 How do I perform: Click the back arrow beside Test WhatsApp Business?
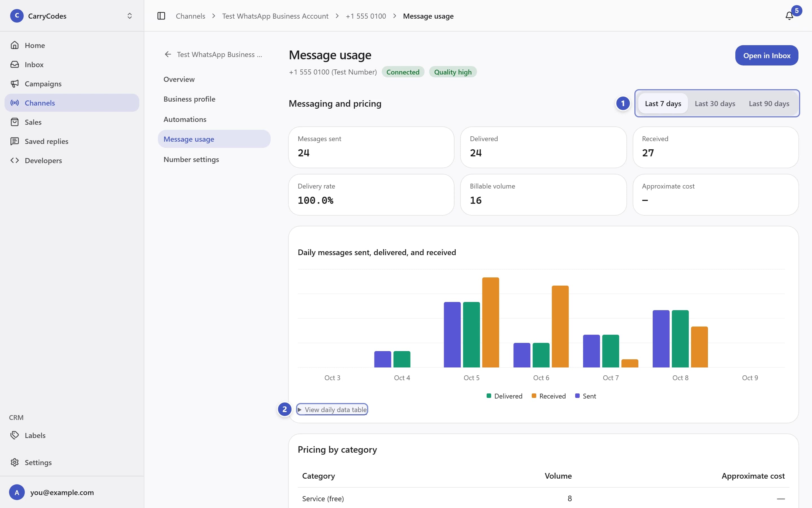coord(168,54)
